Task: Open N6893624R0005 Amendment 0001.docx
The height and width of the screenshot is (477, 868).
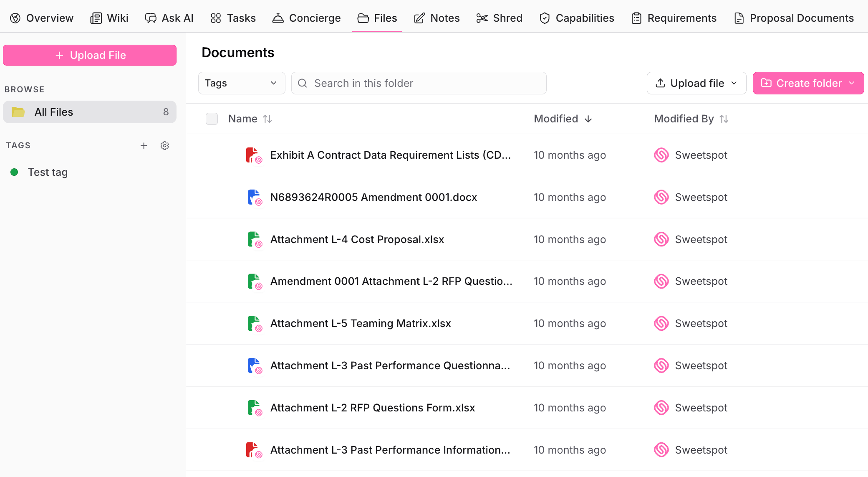Action: (x=374, y=197)
